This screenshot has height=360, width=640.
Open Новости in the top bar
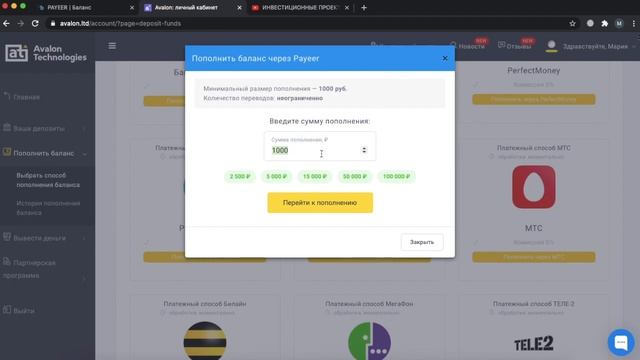(471, 46)
